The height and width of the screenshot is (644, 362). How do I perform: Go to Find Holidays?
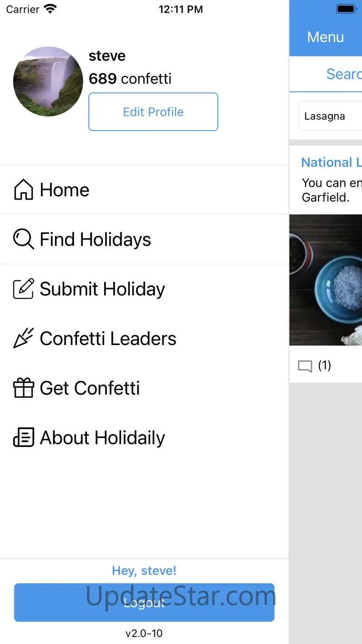point(95,240)
